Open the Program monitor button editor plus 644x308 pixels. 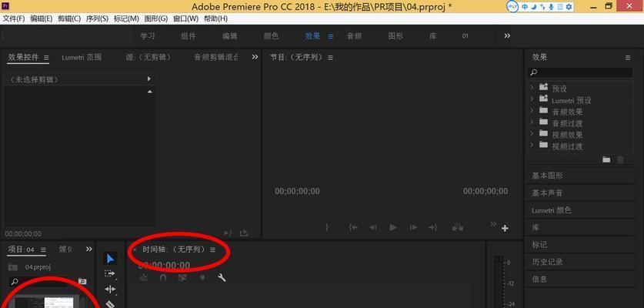coord(505,228)
